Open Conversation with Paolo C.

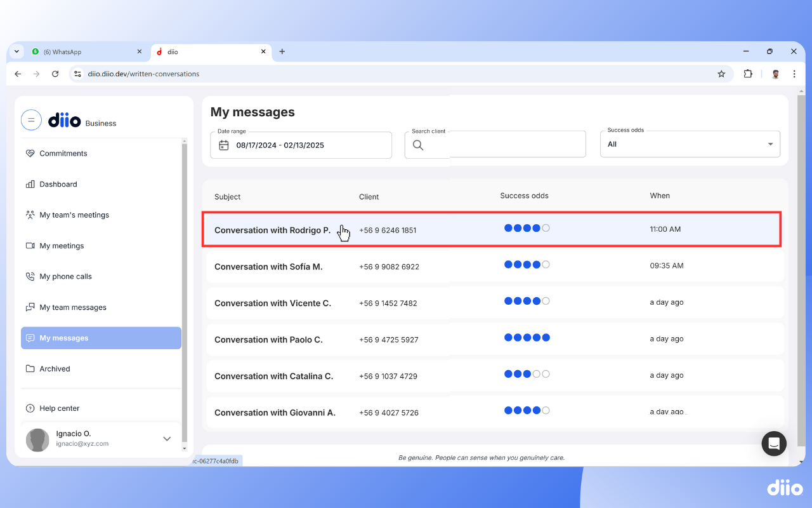tap(495, 339)
